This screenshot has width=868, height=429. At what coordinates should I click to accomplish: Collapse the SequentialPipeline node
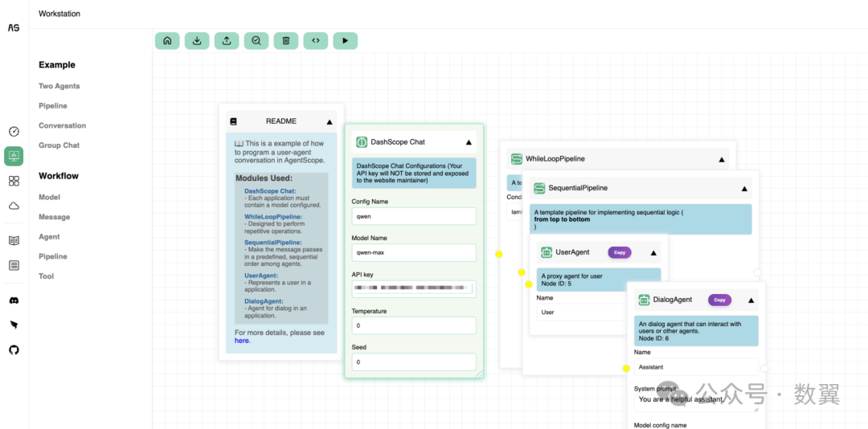click(x=744, y=188)
